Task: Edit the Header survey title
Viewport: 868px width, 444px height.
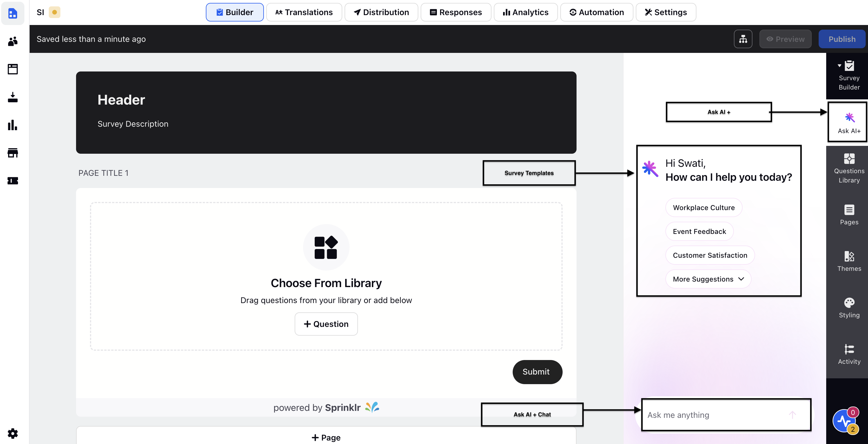Action: click(121, 100)
